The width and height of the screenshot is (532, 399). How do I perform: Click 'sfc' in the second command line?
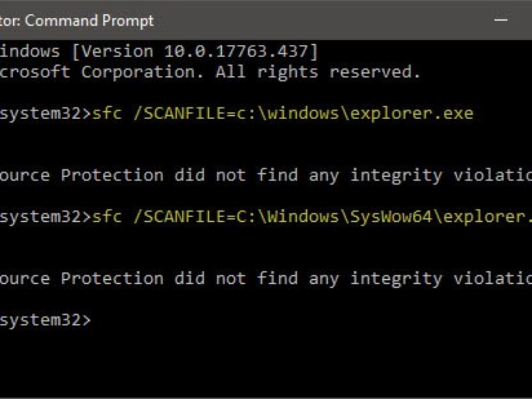[x=106, y=216]
